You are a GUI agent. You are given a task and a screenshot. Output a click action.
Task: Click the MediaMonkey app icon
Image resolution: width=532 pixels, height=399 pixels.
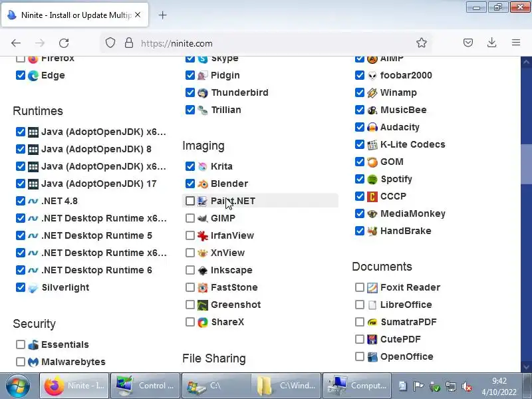[372, 213]
